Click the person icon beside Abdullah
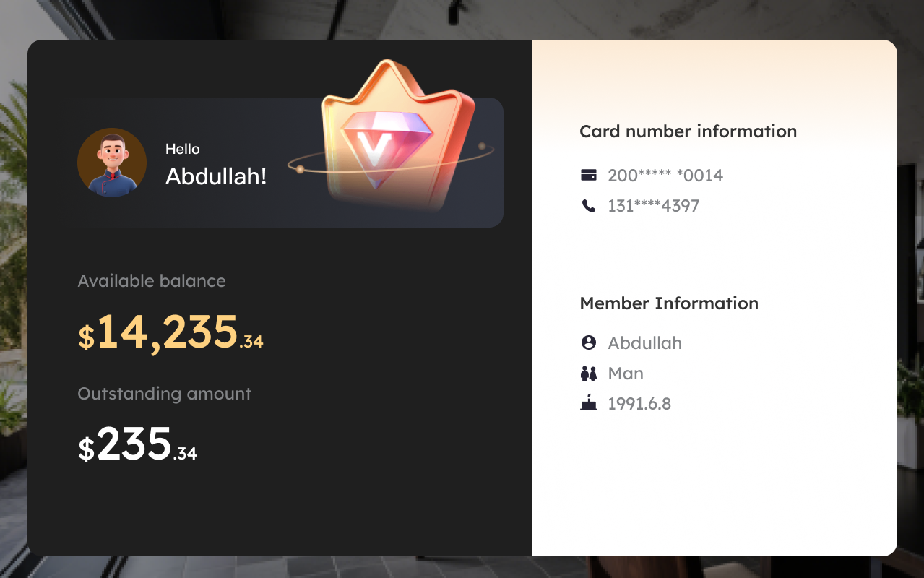This screenshot has width=924, height=578. (589, 342)
